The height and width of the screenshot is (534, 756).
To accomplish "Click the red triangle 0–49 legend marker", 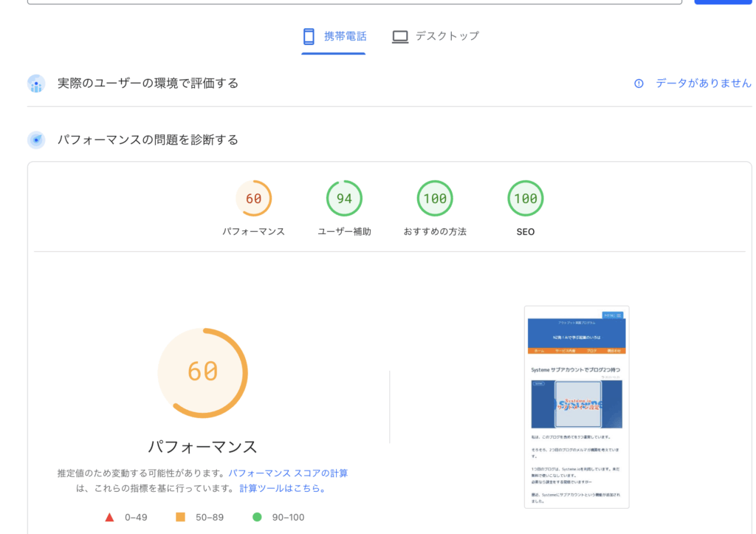I will (x=110, y=517).
